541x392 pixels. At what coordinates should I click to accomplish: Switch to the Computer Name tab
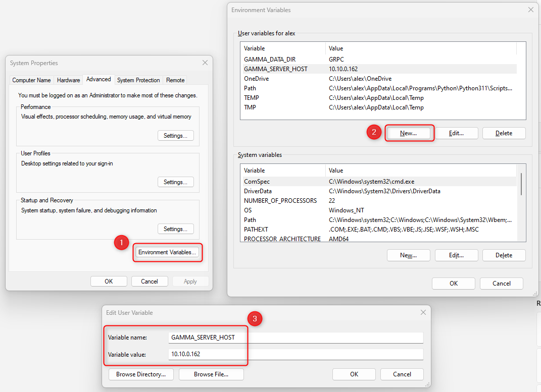pyautogui.click(x=31, y=80)
